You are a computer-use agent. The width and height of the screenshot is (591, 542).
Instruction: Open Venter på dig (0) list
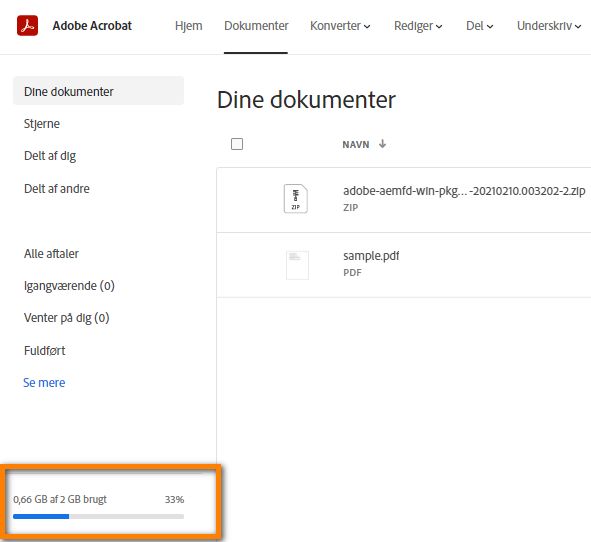coord(66,318)
